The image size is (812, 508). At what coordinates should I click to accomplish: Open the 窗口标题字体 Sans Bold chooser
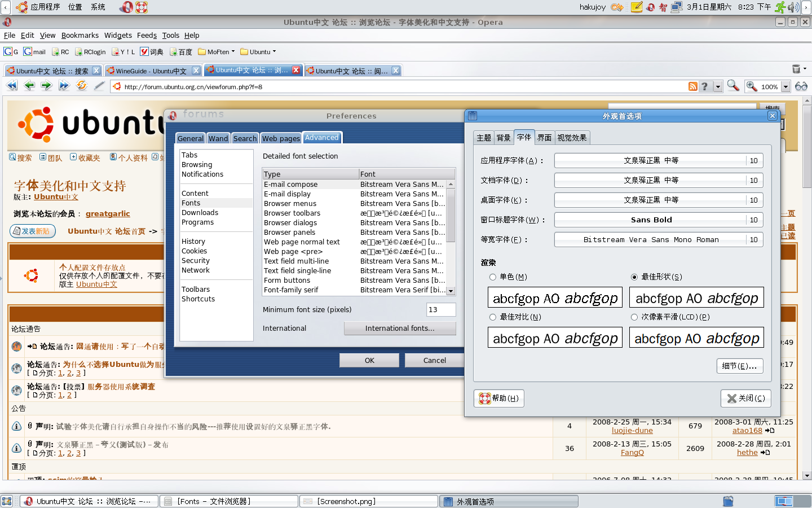(x=659, y=220)
